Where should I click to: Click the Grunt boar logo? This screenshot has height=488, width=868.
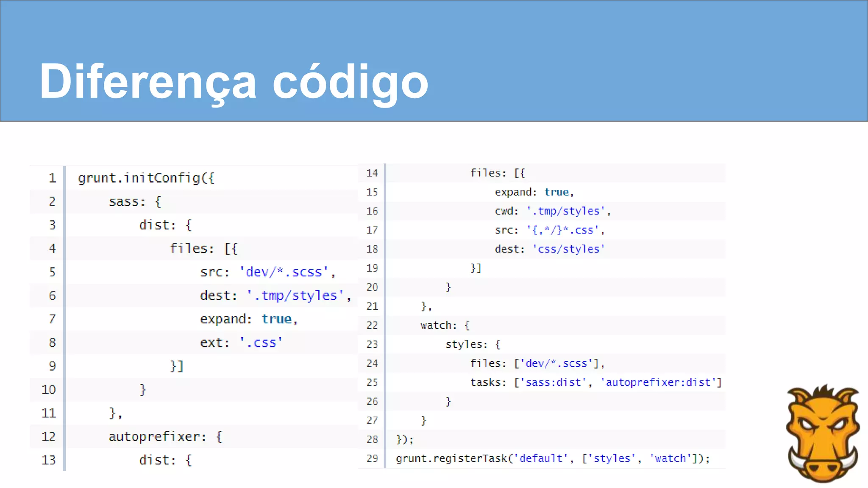point(823,433)
